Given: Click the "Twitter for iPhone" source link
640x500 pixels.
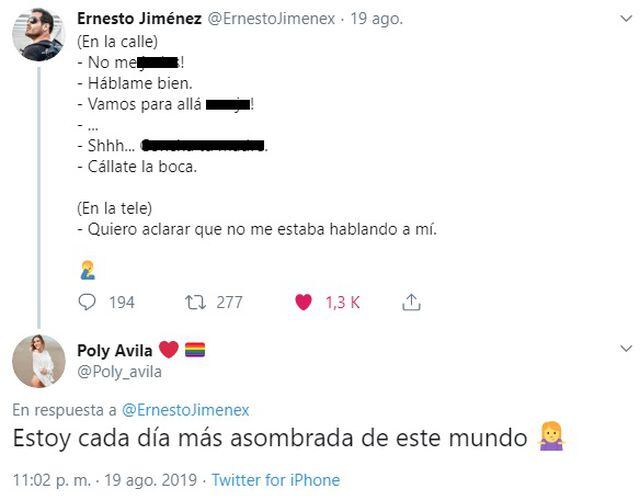Looking at the screenshot, I should pos(275,480).
